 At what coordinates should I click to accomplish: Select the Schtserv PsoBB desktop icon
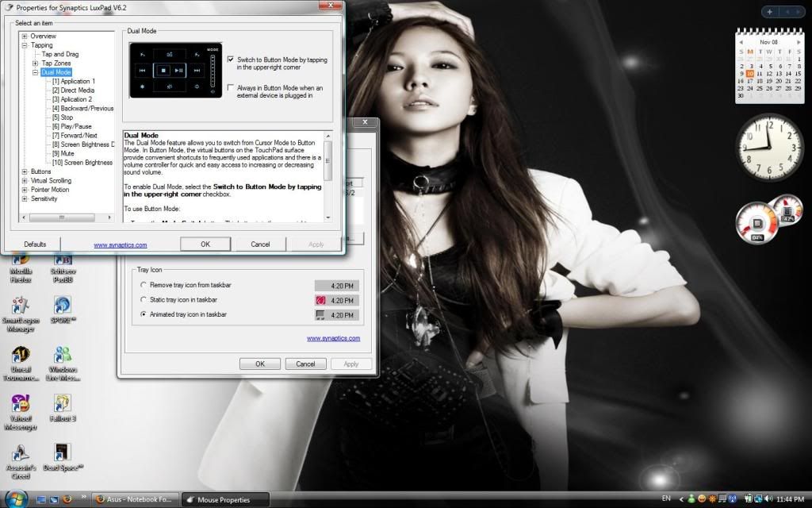click(63, 268)
